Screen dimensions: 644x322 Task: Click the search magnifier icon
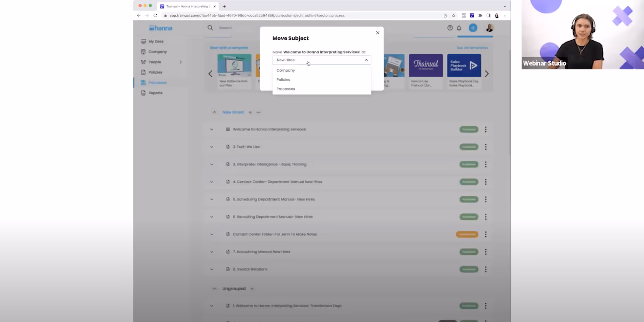210,28
